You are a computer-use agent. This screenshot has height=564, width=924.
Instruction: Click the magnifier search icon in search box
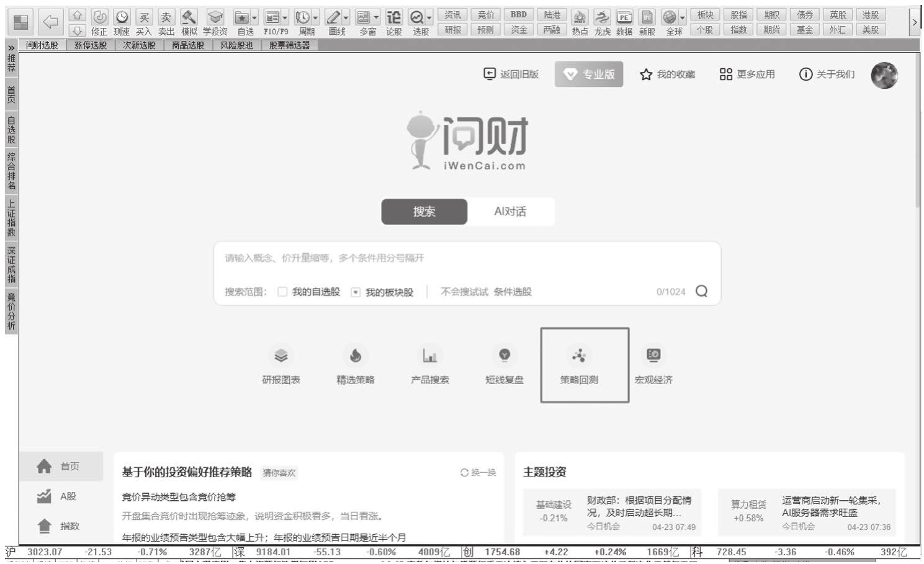(x=701, y=291)
